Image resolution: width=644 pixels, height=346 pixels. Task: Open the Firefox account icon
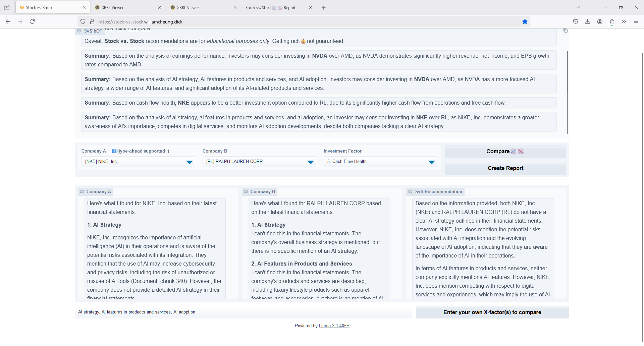click(600, 21)
